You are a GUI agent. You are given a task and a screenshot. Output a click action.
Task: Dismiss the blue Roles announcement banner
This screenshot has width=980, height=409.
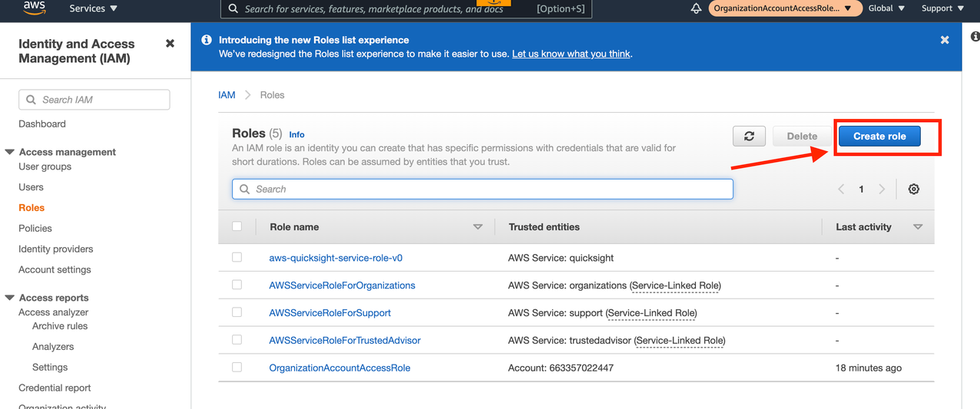click(x=945, y=40)
